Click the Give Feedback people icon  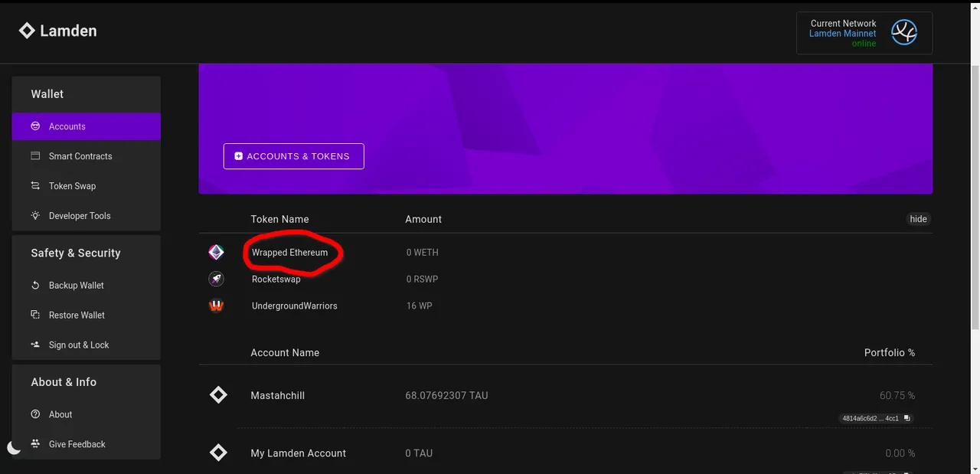[35, 444]
